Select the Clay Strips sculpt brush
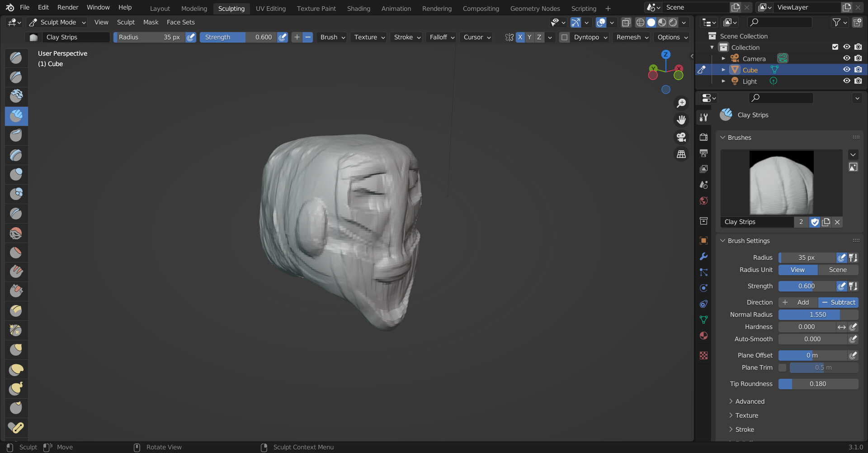The height and width of the screenshot is (453, 868). click(16, 116)
